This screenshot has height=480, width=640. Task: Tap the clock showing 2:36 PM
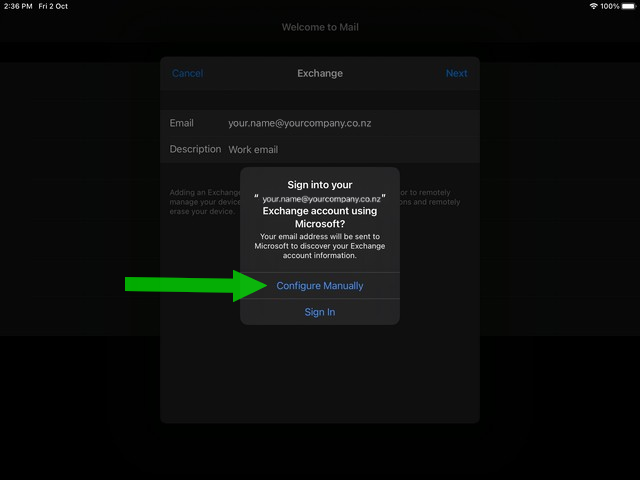tap(18, 6)
